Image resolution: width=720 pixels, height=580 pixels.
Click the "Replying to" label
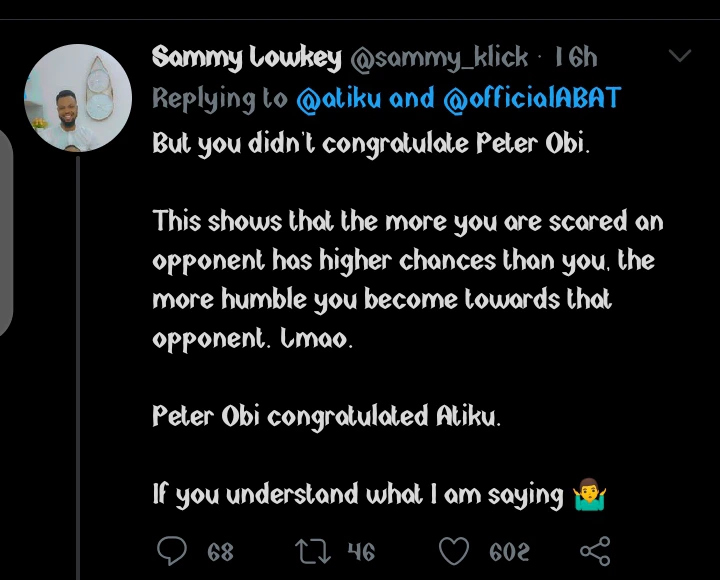coord(220,98)
